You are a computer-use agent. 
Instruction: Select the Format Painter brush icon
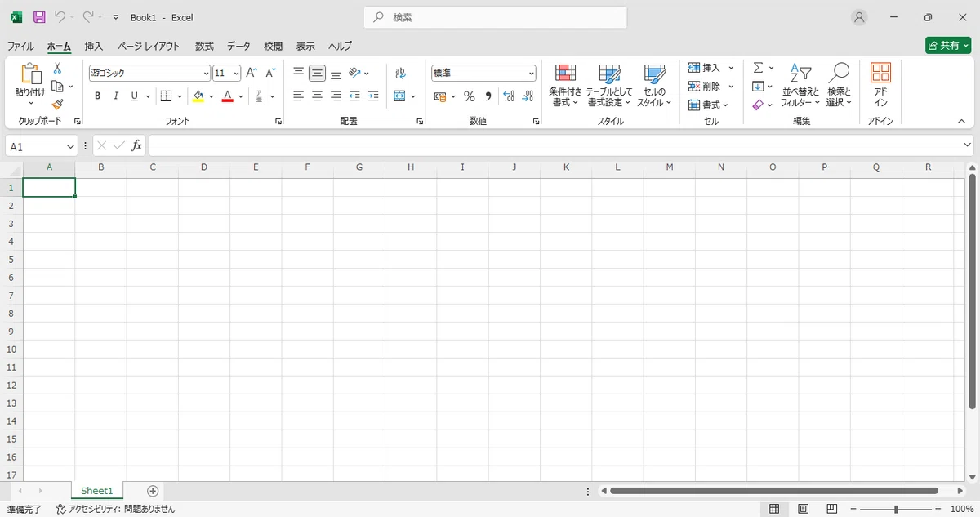point(57,105)
